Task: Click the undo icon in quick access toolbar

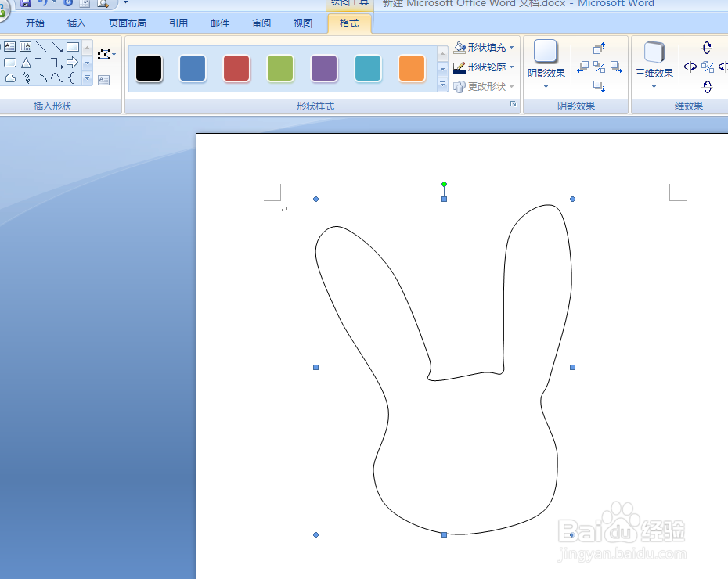Action: click(x=43, y=3)
